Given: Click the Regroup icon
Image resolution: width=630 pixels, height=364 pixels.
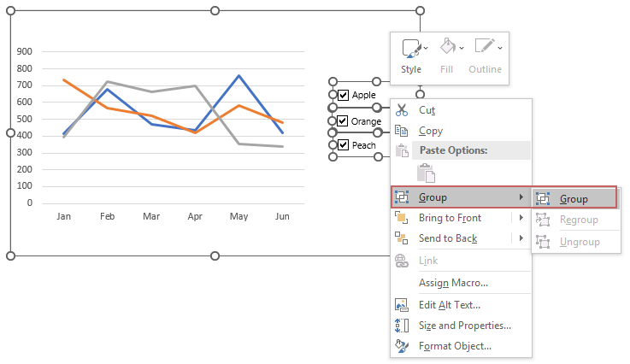Looking at the screenshot, I should click(x=543, y=220).
